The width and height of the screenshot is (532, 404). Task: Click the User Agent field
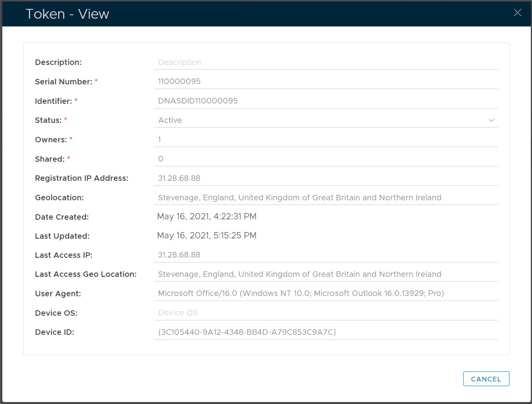point(301,293)
